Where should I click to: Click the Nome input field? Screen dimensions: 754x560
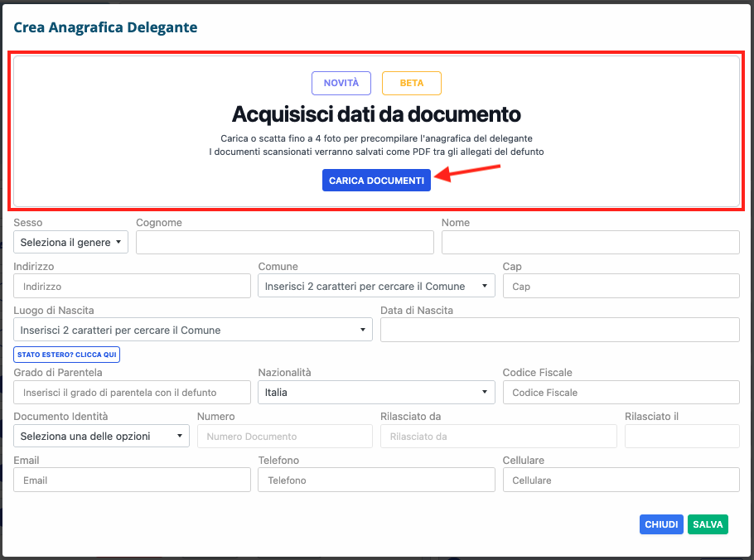[590, 242]
